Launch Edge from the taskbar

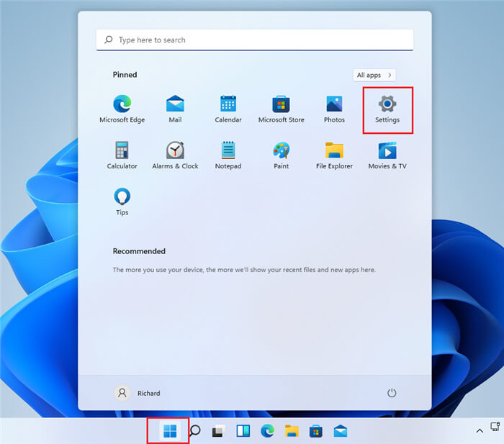[x=267, y=431]
